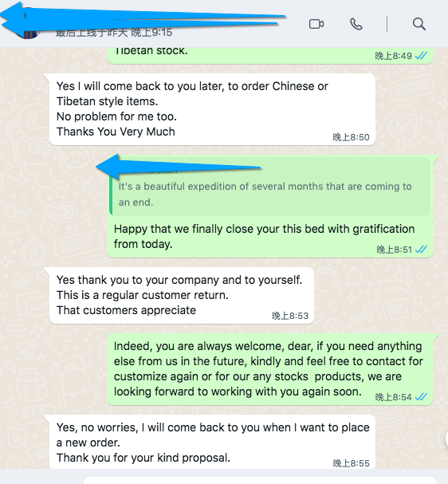Select 'Indeed, you are always welcome' message
The width and height of the screenshot is (448, 484).
tap(269, 369)
